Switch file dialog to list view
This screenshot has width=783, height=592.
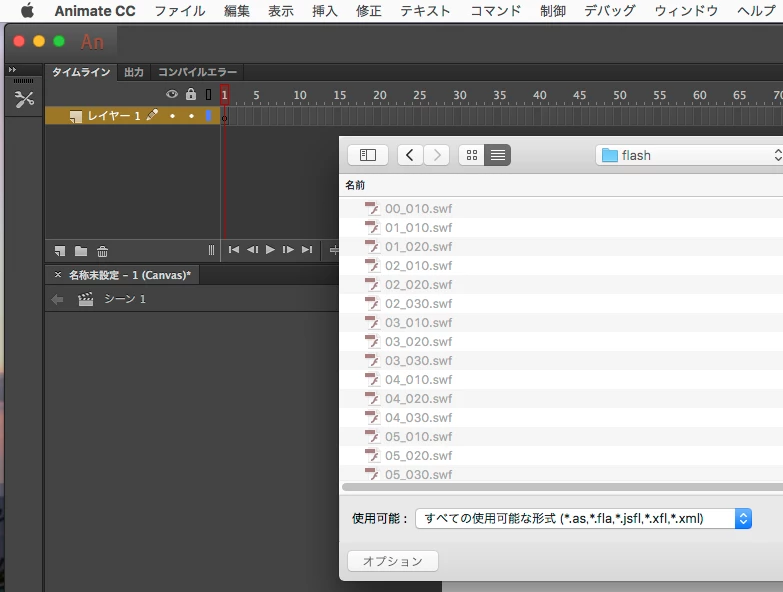pyautogui.click(x=498, y=155)
